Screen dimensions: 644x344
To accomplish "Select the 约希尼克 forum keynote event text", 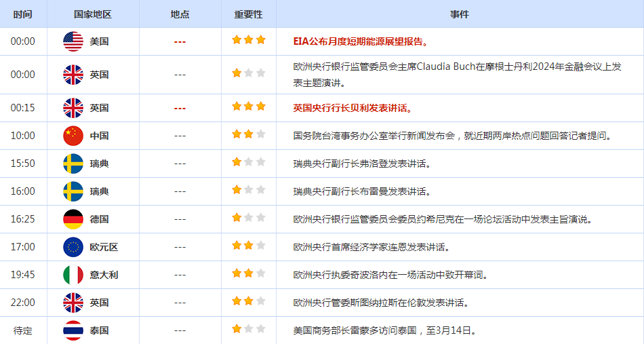I will [x=443, y=219].
